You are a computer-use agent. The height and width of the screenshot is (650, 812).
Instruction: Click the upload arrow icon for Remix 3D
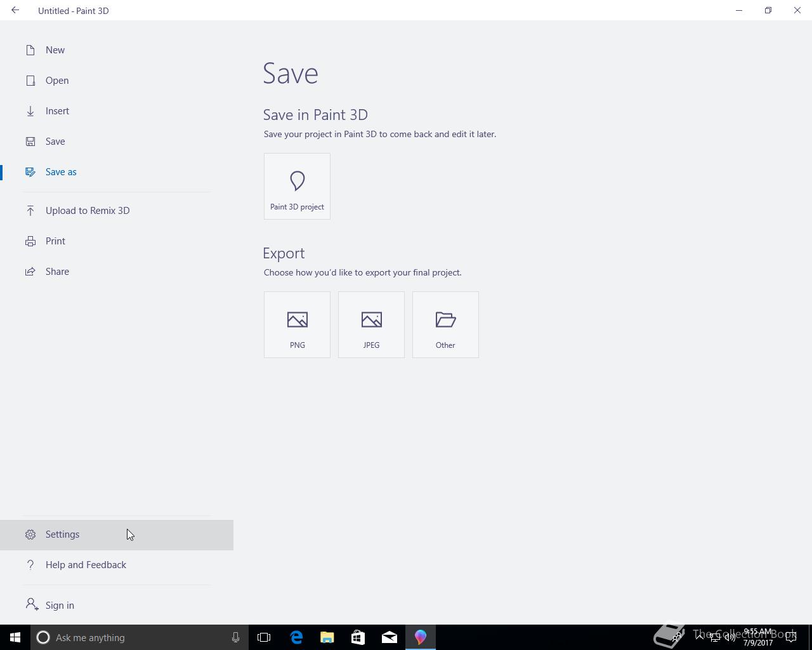(x=30, y=211)
